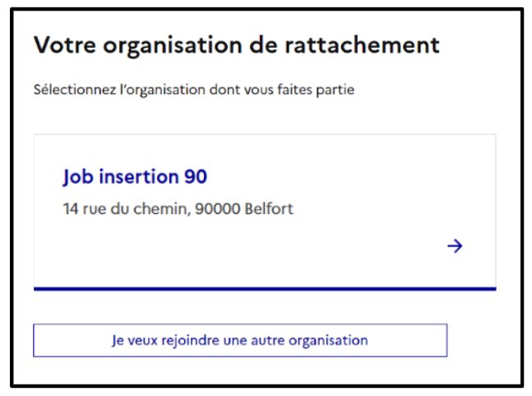Click the right arrow icon in the card
The height and width of the screenshot is (396, 532).
tap(455, 245)
